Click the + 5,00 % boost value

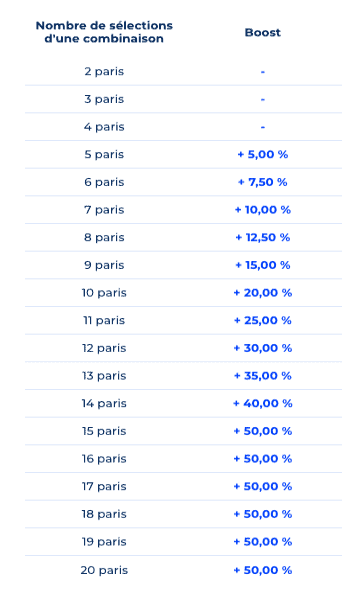click(x=262, y=154)
